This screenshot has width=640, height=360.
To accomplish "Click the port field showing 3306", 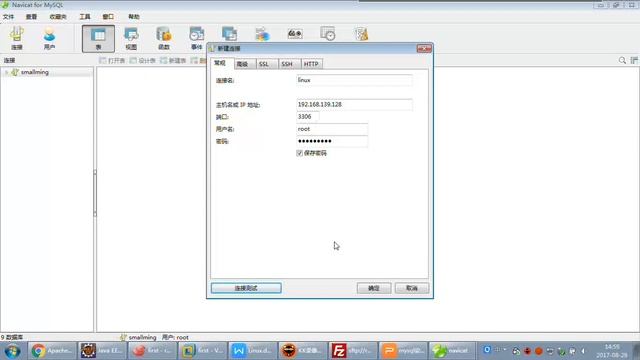I will (307, 117).
